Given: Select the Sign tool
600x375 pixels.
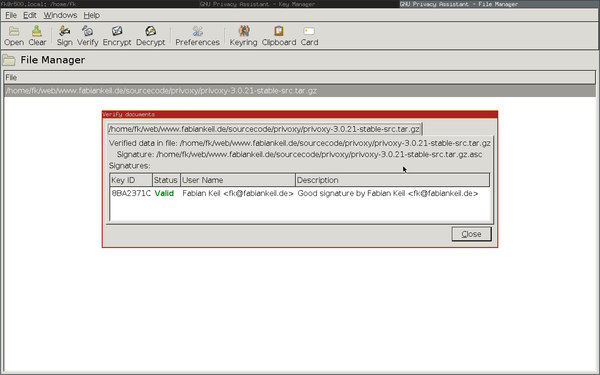Looking at the screenshot, I should click(x=64, y=36).
